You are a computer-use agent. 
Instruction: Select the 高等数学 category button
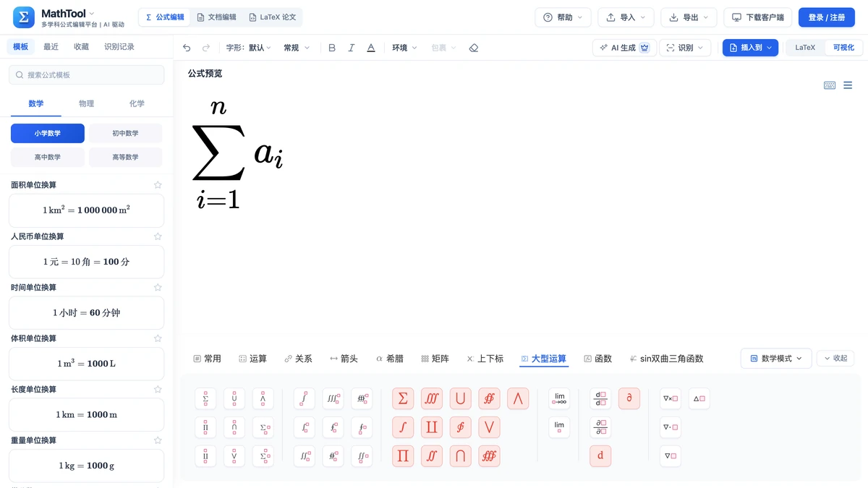pos(125,157)
